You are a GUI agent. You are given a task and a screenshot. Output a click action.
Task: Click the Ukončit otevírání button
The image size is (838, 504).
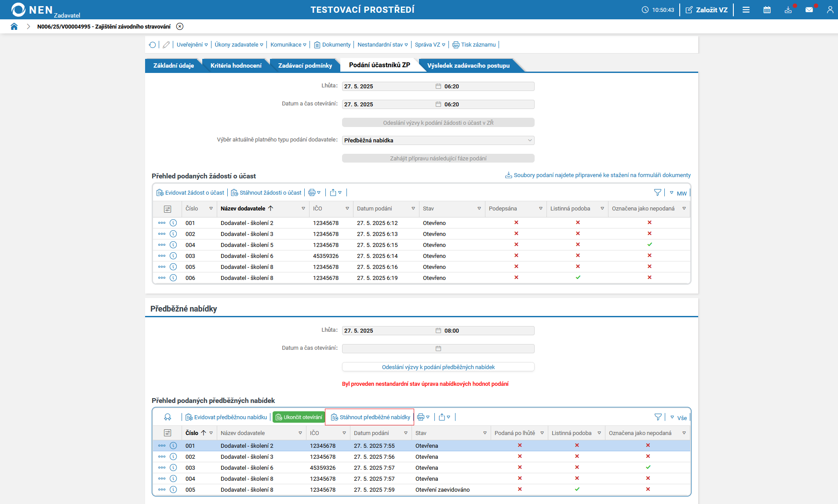coord(299,417)
